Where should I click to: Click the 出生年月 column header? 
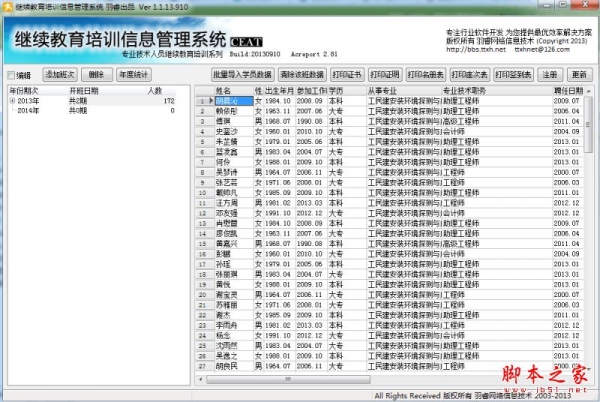[279, 91]
